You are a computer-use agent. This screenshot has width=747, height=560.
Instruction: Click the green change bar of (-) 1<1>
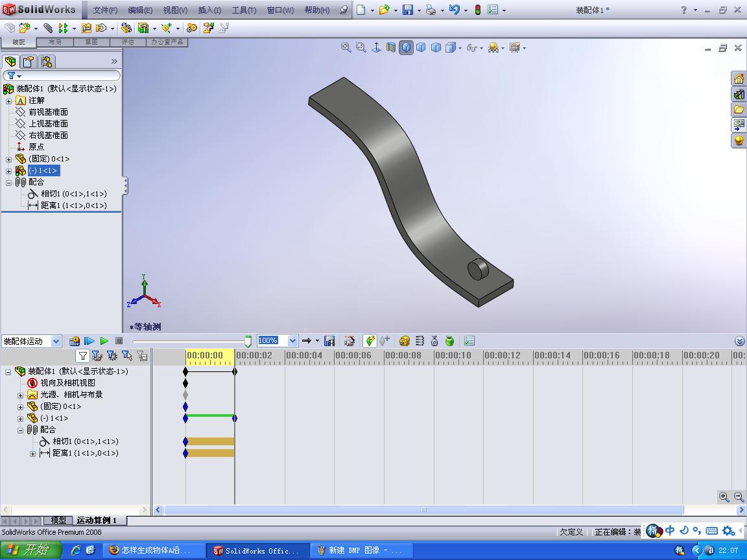[210, 415]
